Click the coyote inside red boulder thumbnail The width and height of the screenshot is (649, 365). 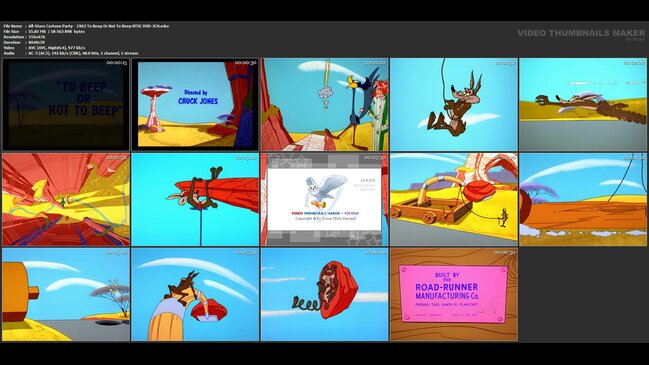coord(324,294)
